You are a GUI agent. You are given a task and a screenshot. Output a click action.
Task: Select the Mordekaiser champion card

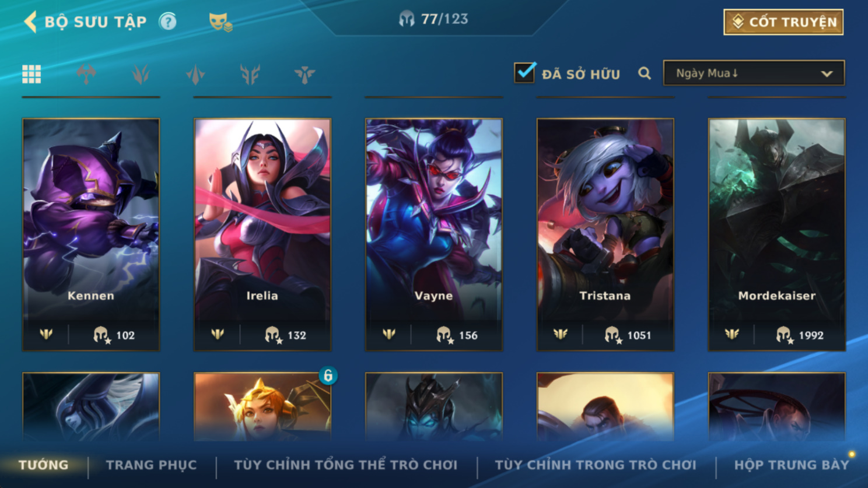pos(776,235)
